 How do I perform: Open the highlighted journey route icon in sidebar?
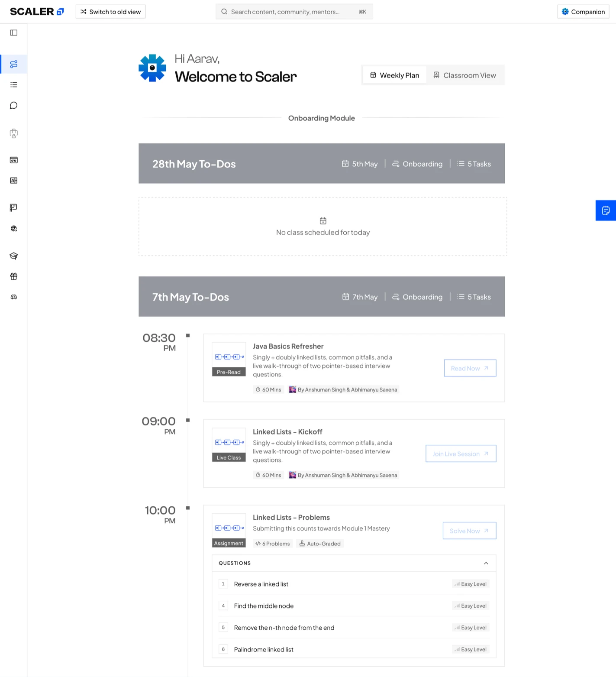14,64
